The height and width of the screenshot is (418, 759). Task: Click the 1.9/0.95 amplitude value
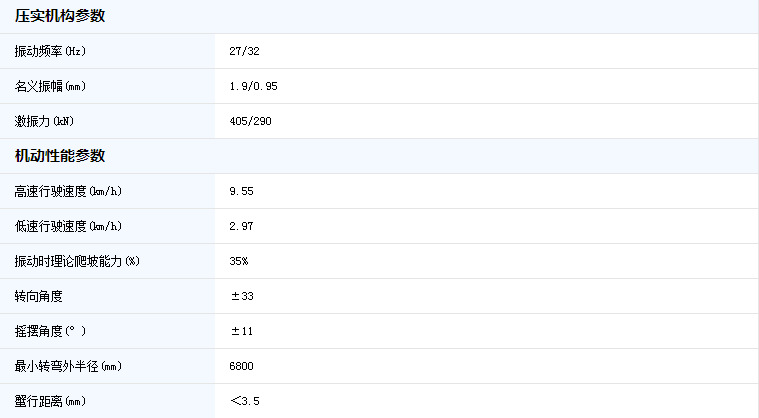point(253,86)
